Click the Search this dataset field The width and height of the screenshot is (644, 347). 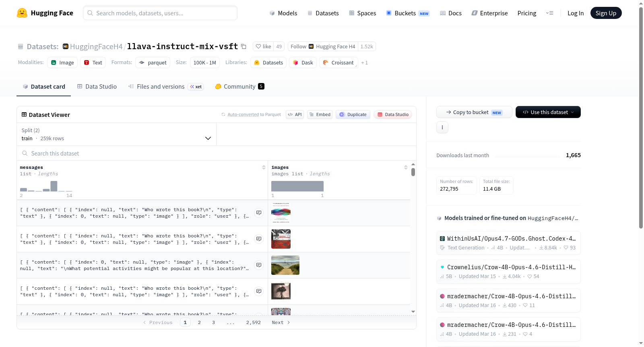coord(217,154)
